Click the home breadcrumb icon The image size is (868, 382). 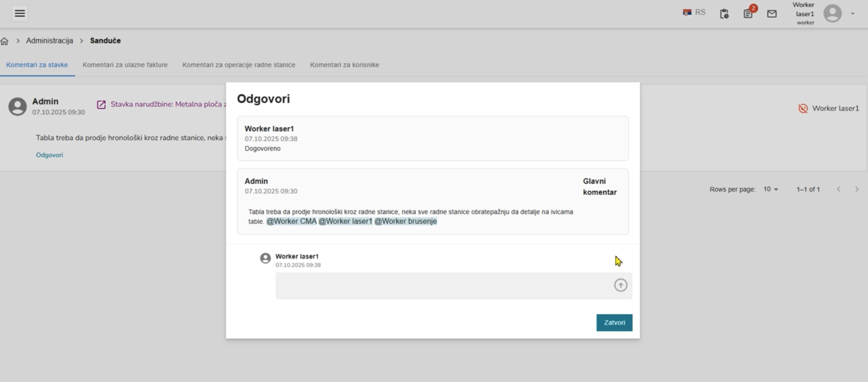pos(5,41)
